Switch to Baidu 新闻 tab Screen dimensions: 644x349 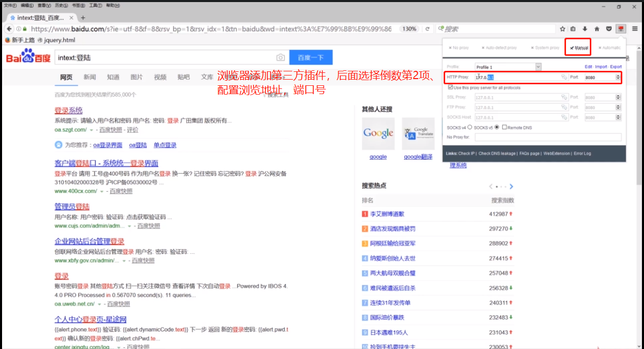(x=90, y=77)
